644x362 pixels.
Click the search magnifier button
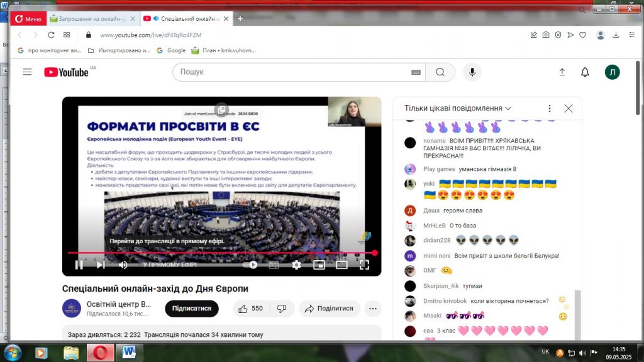[440, 72]
